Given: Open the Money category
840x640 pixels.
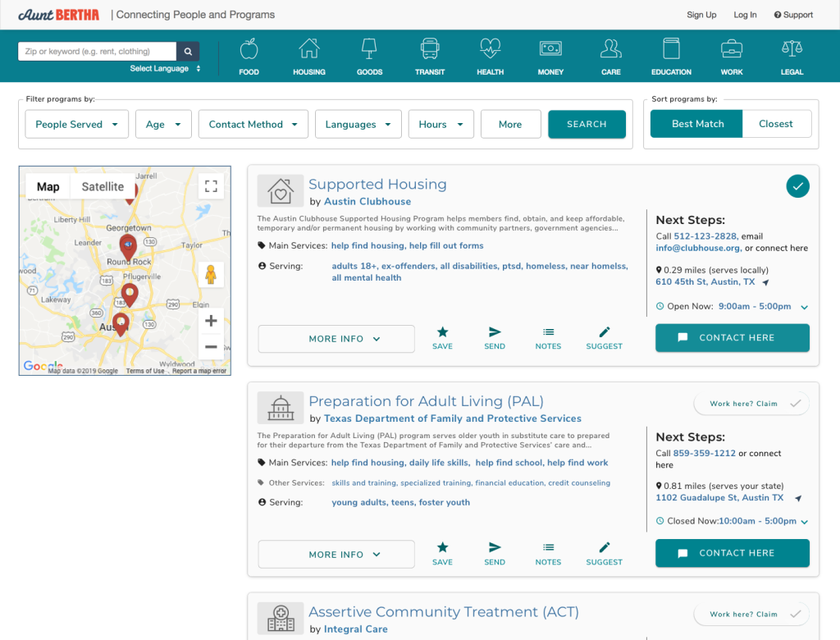Looking at the screenshot, I should point(550,57).
